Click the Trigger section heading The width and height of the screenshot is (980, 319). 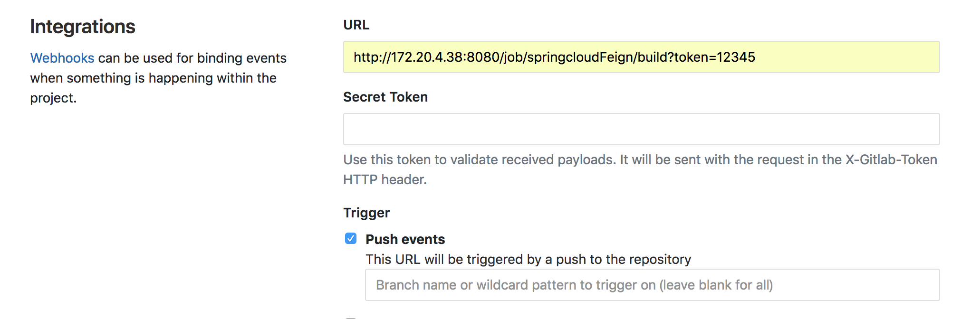pyautogui.click(x=366, y=212)
